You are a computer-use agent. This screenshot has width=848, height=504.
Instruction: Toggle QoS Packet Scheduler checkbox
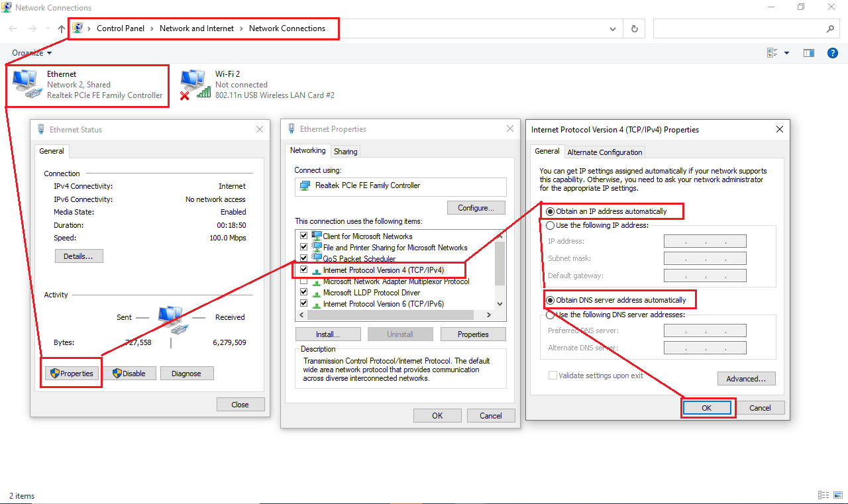[x=304, y=258]
